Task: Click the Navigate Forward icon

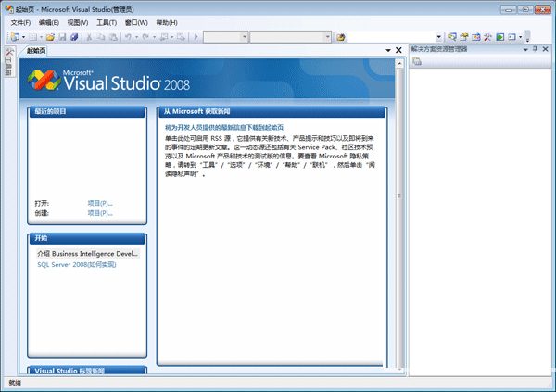Action: pyautogui.click(x=181, y=36)
